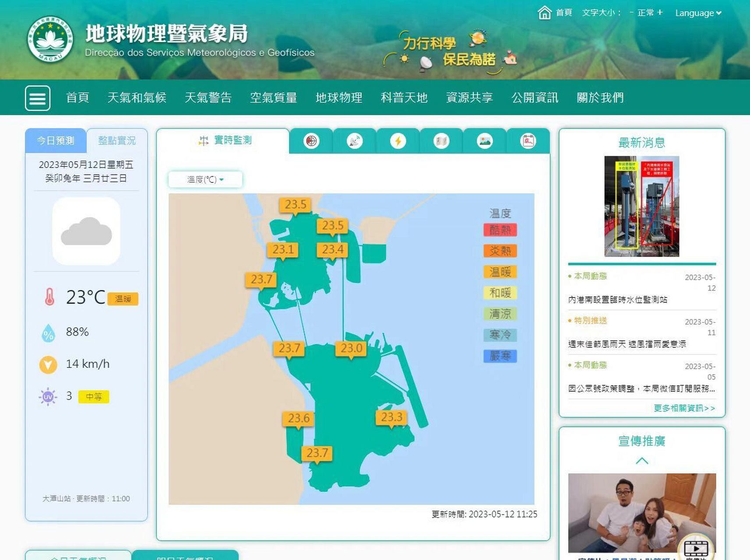Click the 更多相關資訊 link

tap(684, 408)
